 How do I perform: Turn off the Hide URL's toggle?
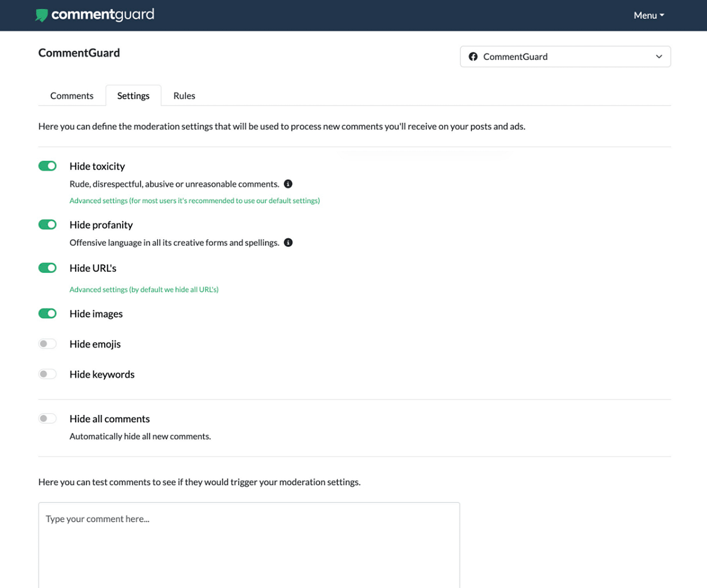pyautogui.click(x=47, y=268)
